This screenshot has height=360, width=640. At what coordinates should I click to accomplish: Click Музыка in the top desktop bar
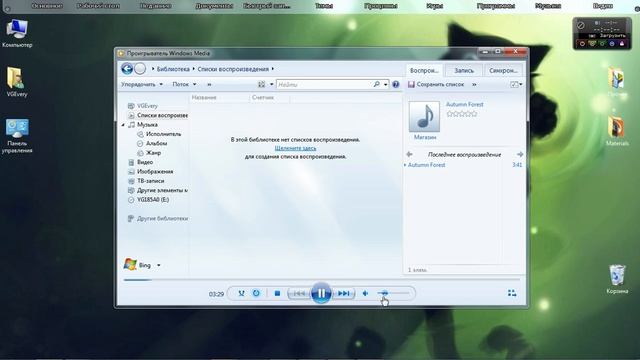click(548, 6)
